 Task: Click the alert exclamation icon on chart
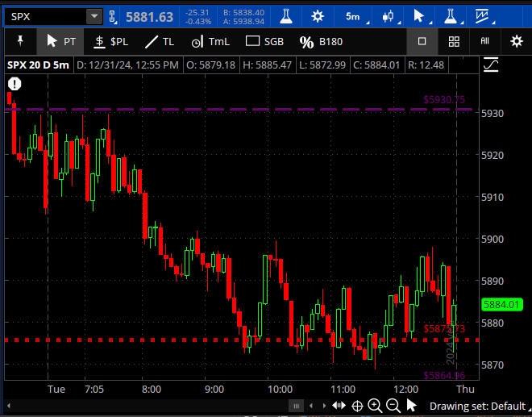pos(15,83)
